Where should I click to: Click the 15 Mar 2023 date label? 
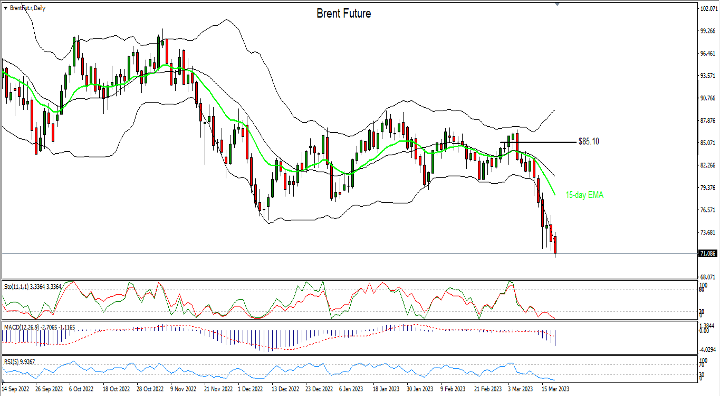click(x=554, y=389)
